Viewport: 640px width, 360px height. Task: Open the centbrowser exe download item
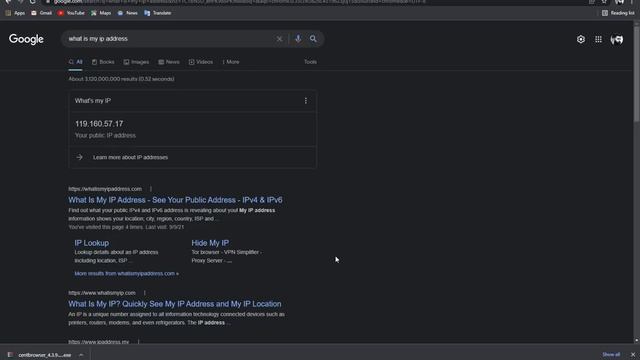[x=39, y=355]
